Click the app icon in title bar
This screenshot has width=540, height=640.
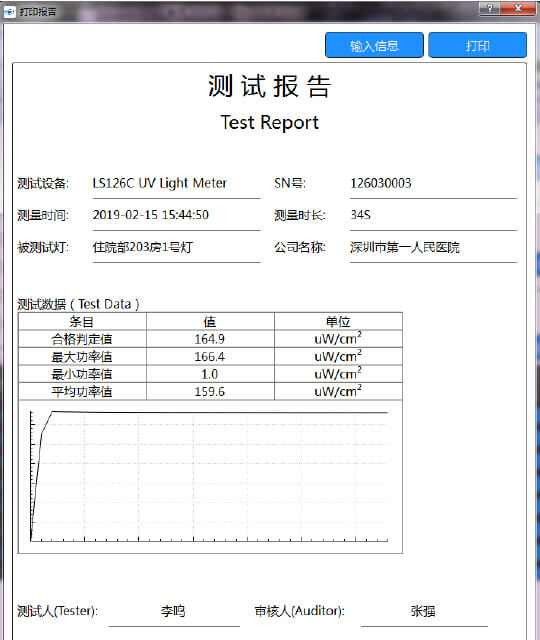(9, 11)
